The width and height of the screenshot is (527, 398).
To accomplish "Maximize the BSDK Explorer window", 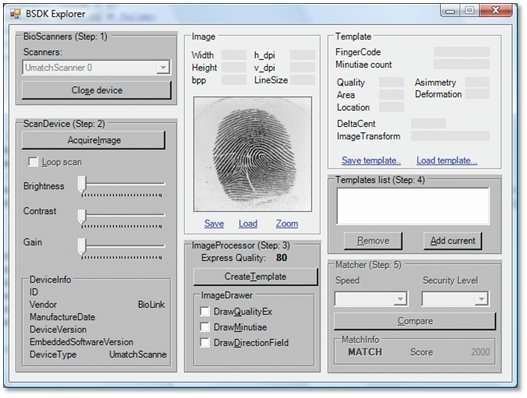I will coord(470,11).
